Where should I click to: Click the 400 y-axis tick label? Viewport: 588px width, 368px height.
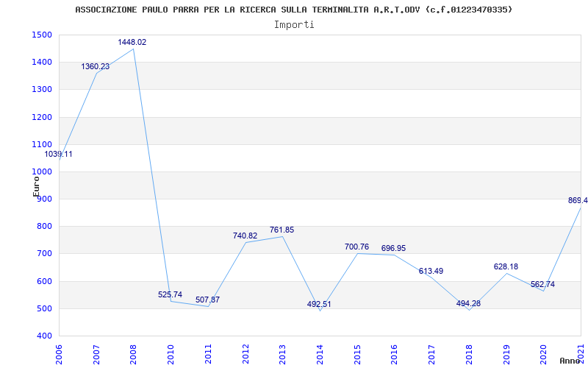pos(46,336)
